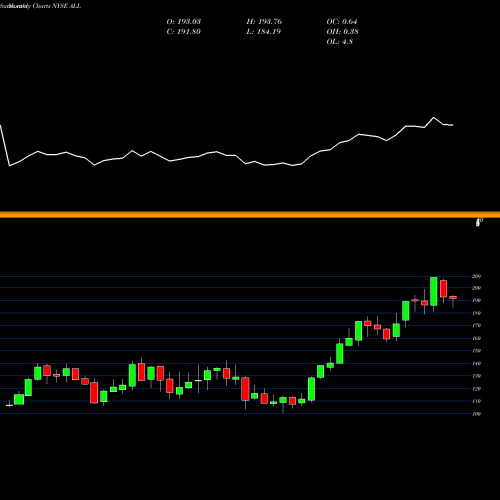Select the open value O: 193.03

tap(184, 22)
